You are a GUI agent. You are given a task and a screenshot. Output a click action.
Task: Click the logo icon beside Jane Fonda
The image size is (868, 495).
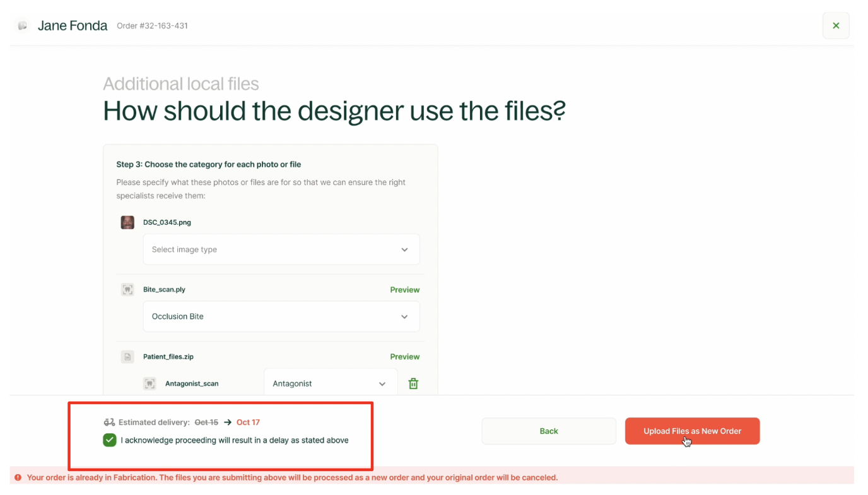tap(23, 26)
